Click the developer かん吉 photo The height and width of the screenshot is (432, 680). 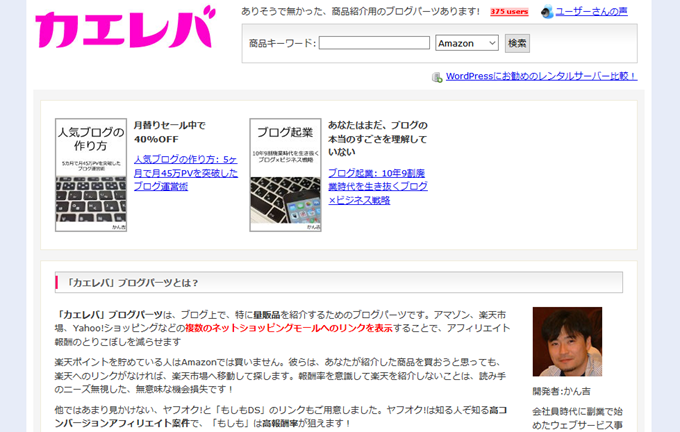(x=567, y=341)
